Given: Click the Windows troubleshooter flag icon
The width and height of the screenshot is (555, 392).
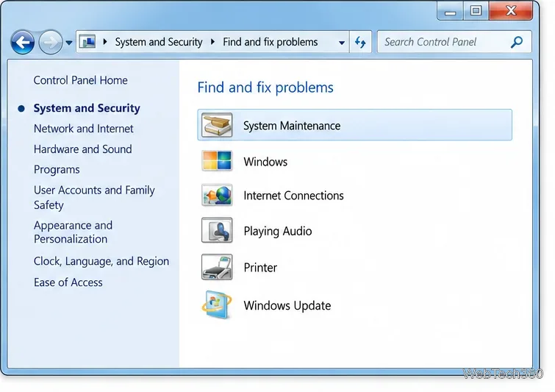Looking at the screenshot, I should tap(217, 161).
